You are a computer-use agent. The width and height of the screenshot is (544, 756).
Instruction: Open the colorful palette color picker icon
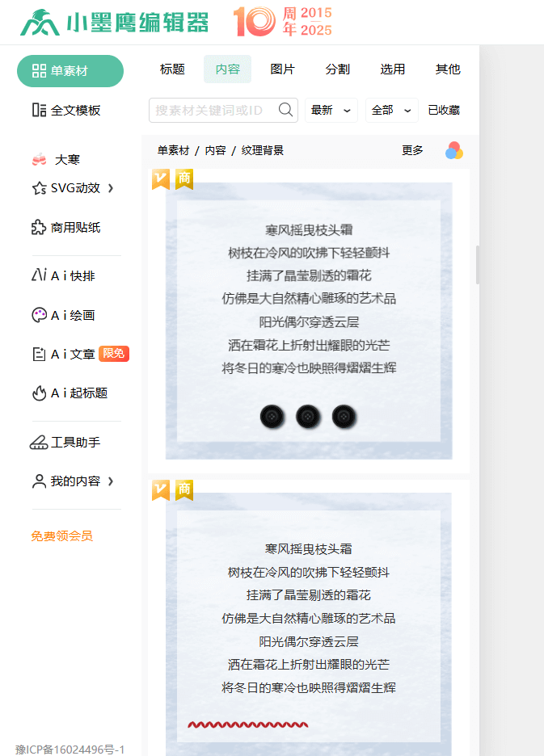tap(454, 150)
